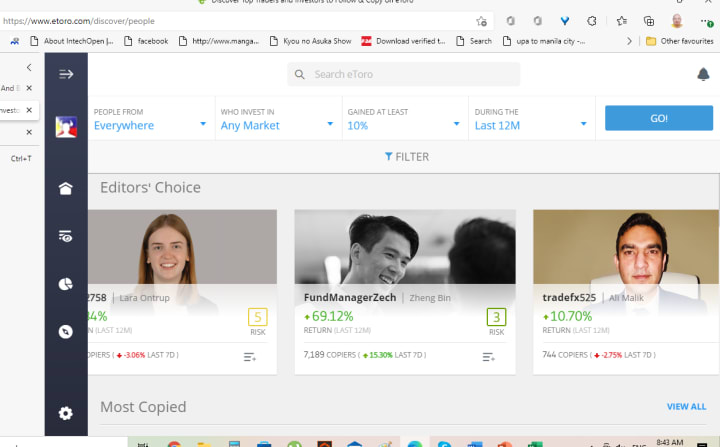This screenshot has width=720, height=447.
Task: Click the browser address bar URL
Action: 79,21
